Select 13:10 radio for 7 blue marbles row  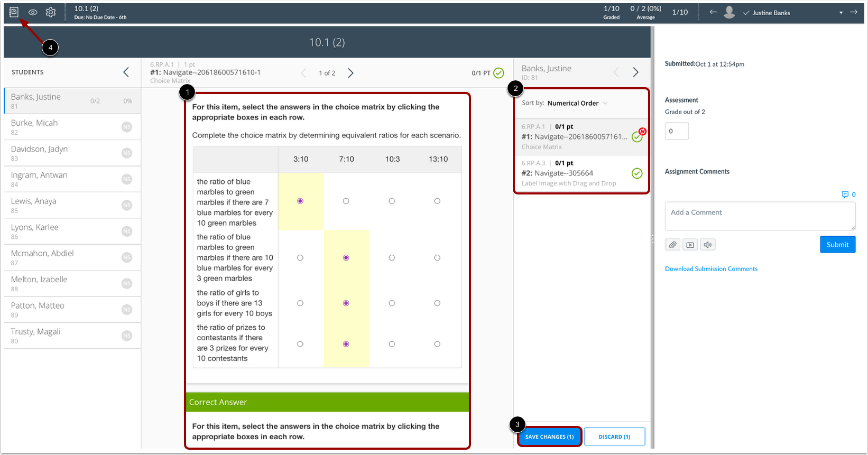pos(437,201)
